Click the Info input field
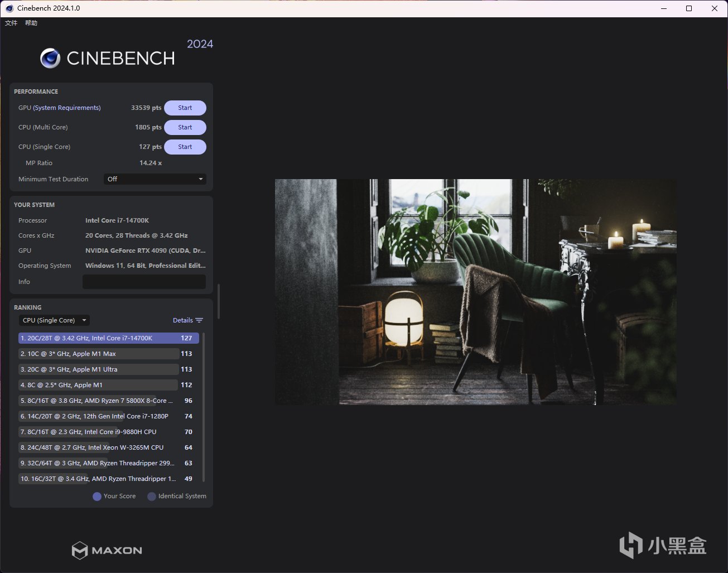 (x=144, y=282)
